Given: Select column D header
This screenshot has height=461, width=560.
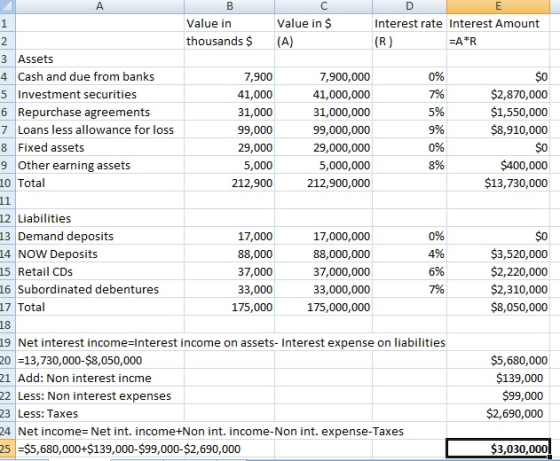Looking at the screenshot, I should 409,6.
